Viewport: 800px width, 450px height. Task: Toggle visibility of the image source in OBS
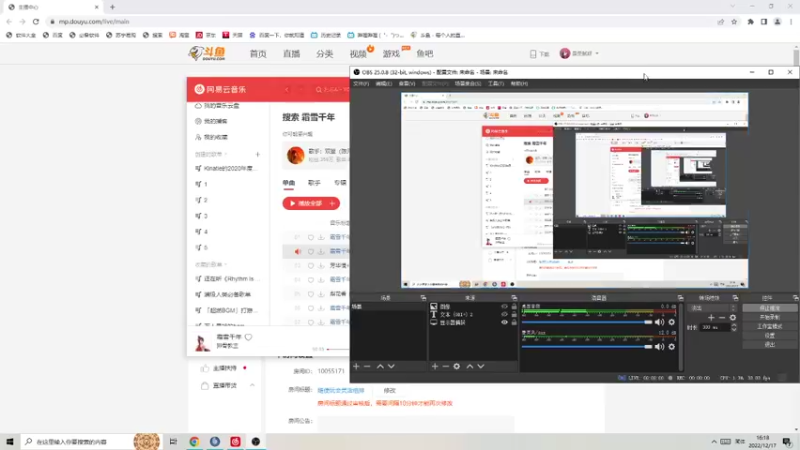tap(504, 307)
